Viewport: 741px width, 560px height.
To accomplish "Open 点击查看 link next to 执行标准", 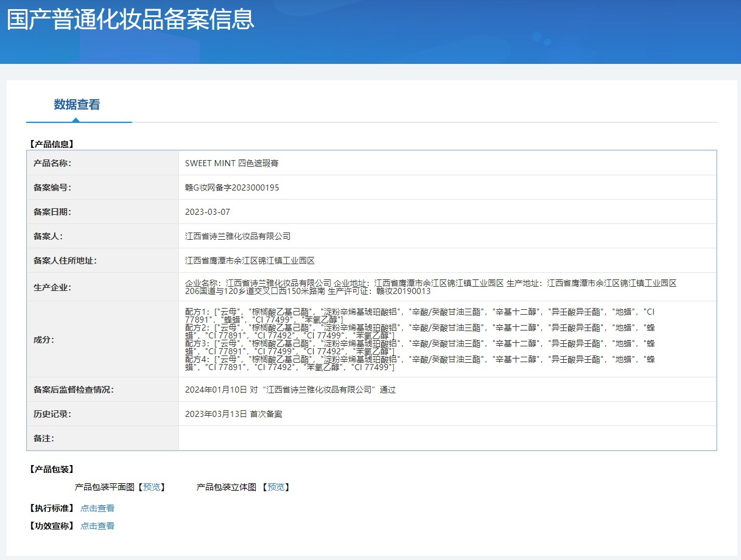I will [97, 508].
